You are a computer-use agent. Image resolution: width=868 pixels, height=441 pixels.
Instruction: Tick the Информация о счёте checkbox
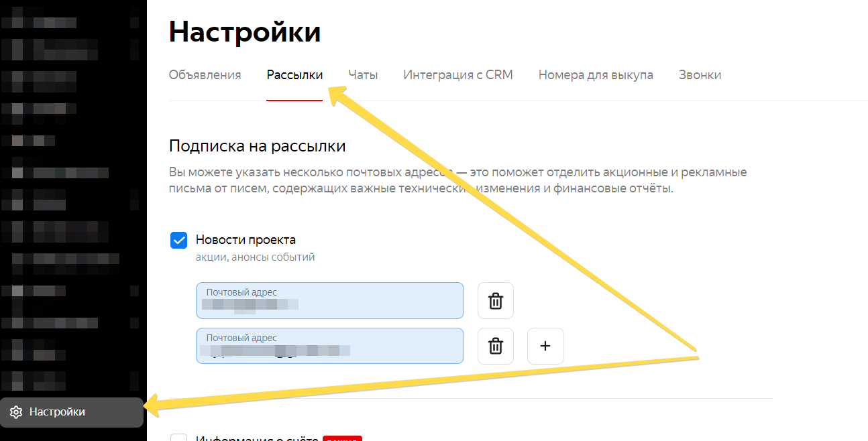point(179,438)
